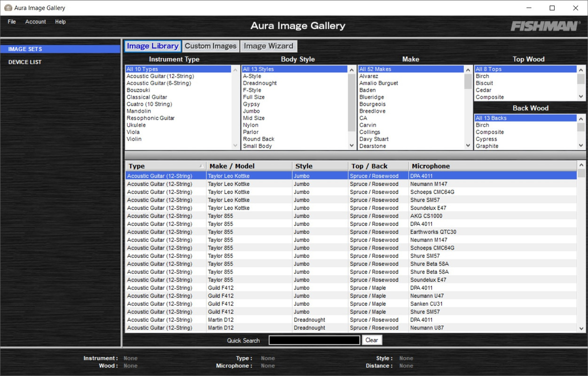
Task: Sort results by the Style column header
Action: coord(320,166)
